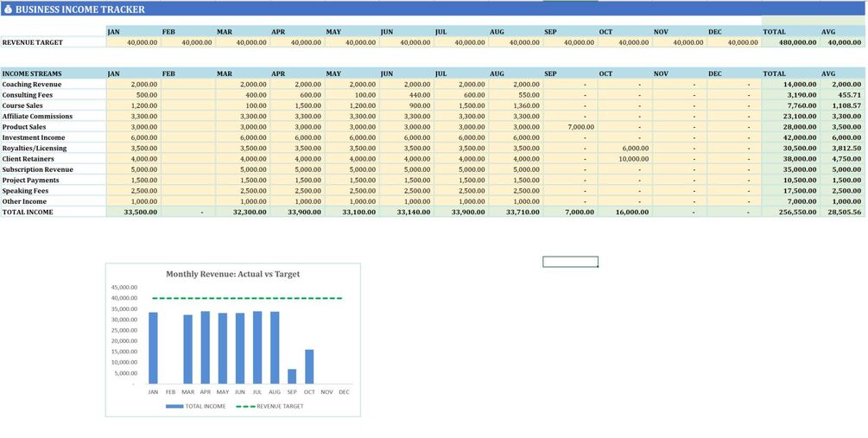The height and width of the screenshot is (438, 868).
Task: Select the Royalties/Licensing row label
Action: (35, 148)
